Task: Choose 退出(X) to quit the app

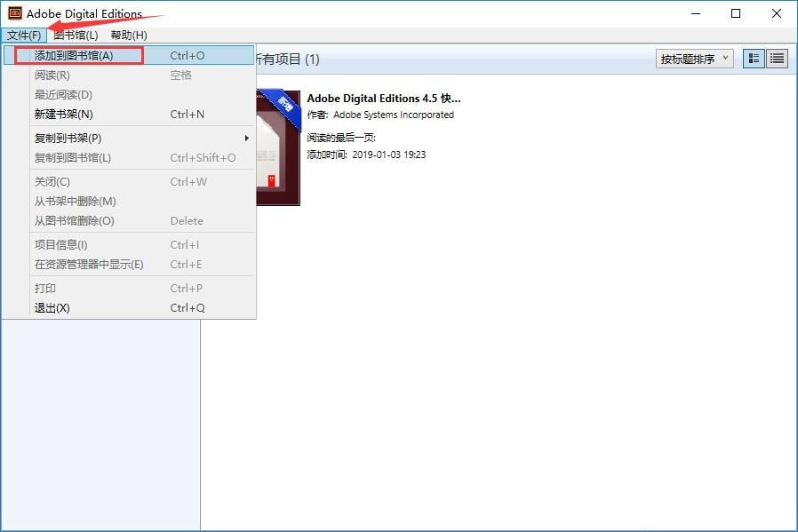Action: coord(129,307)
